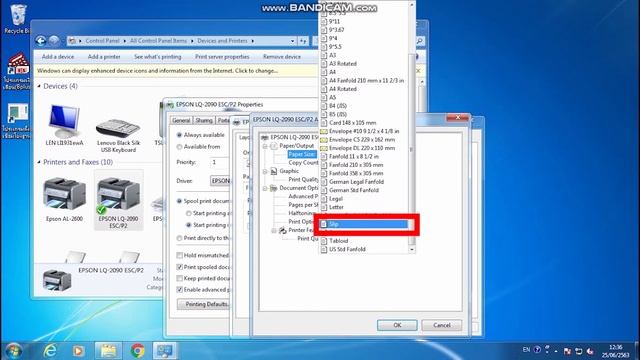This screenshot has width=640, height=360.
Task: Open Windows Media Player from the taskbar
Action: [78, 351]
